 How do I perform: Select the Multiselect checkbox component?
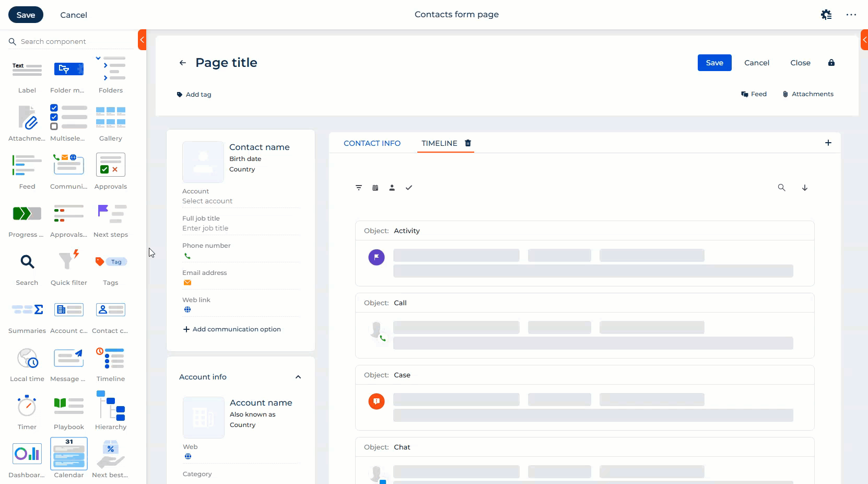pyautogui.click(x=68, y=118)
